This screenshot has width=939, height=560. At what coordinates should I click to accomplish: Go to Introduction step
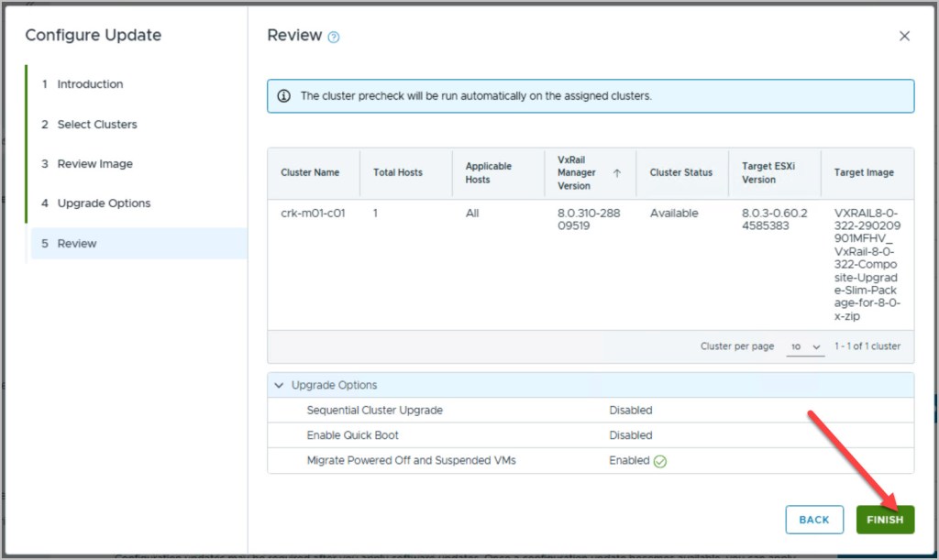click(90, 84)
